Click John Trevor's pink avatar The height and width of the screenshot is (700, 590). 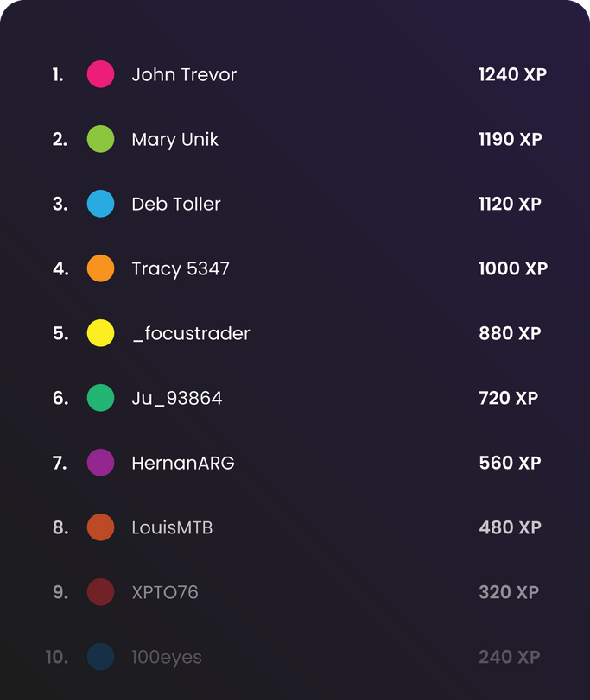click(x=100, y=74)
